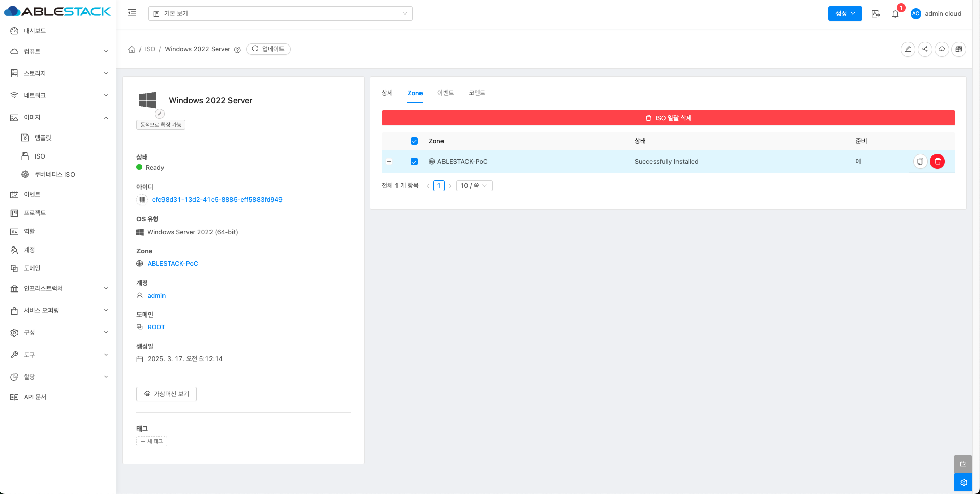
Task: Open the 기본 보기 view dropdown
Action: tap(280, 14)
